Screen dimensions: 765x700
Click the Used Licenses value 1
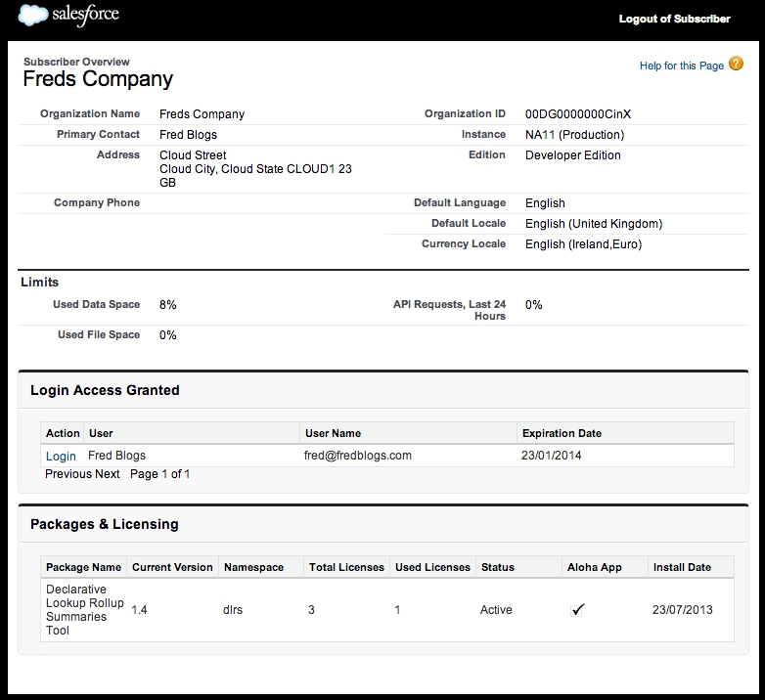(x=397, y=610)
